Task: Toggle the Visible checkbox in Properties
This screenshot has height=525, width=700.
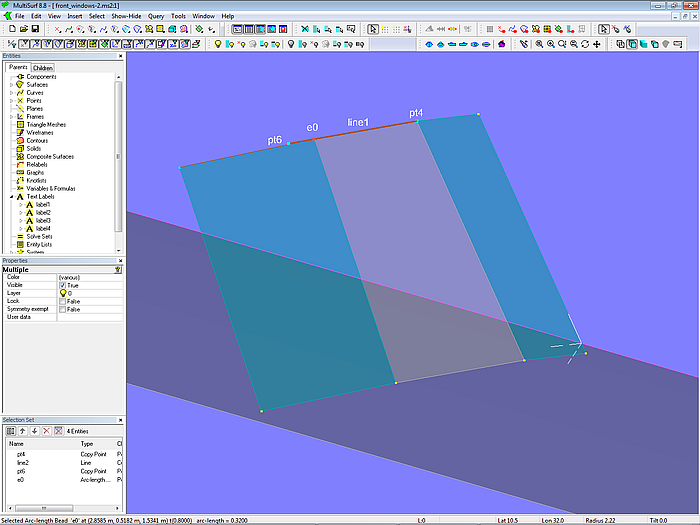Action: pos(63,285)
